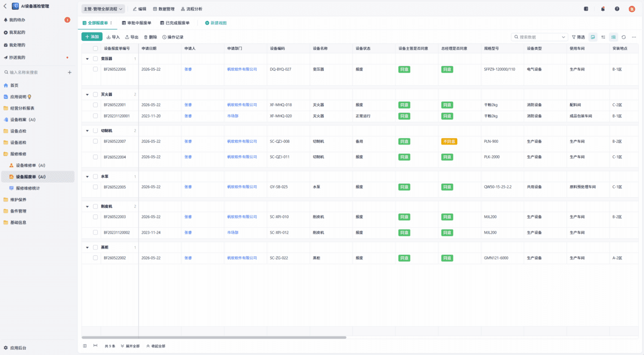This screenshot has height=355, width=644.
Task: Expand the search data dropdown arrow
Action: point(563,37)
